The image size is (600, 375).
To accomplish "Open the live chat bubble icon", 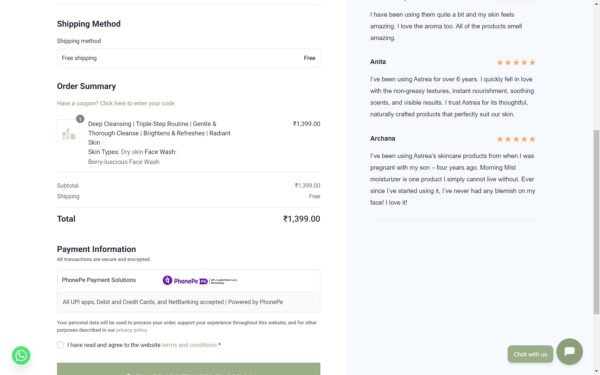I will click(569, 351).
